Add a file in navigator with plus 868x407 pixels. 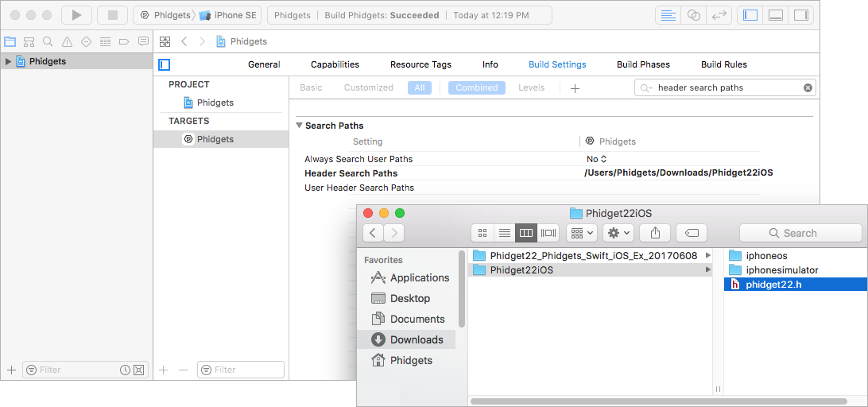tap(11, 370)
